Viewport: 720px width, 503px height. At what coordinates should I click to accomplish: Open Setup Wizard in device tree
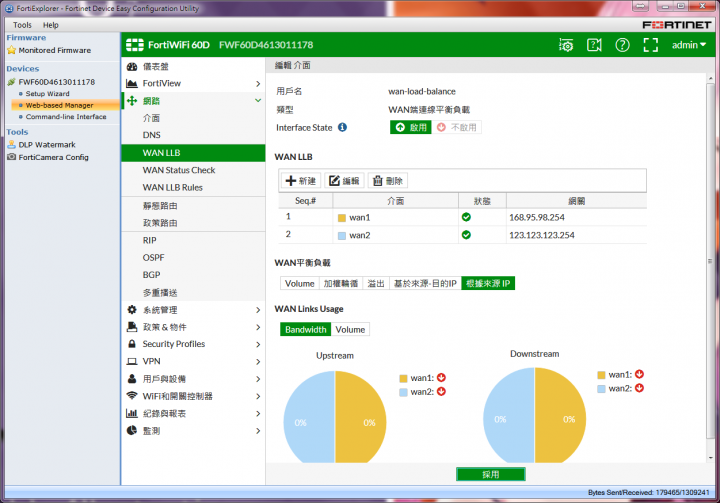[47, 94]
